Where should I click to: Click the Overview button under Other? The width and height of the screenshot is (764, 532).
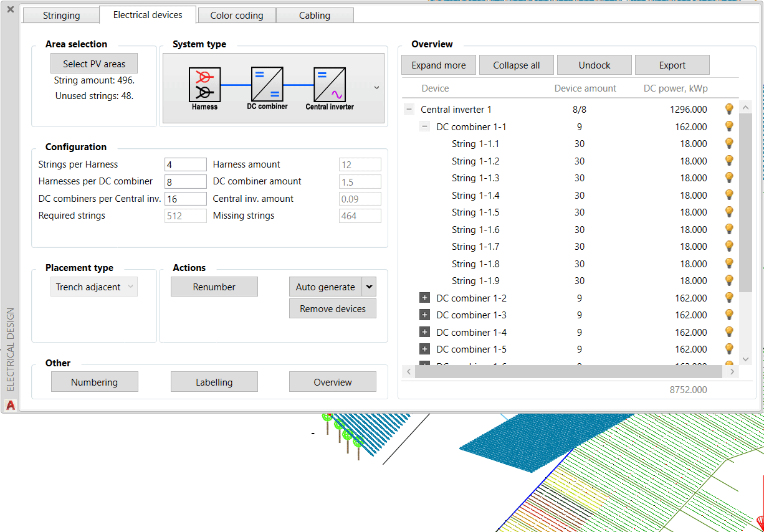coord(333,382)
